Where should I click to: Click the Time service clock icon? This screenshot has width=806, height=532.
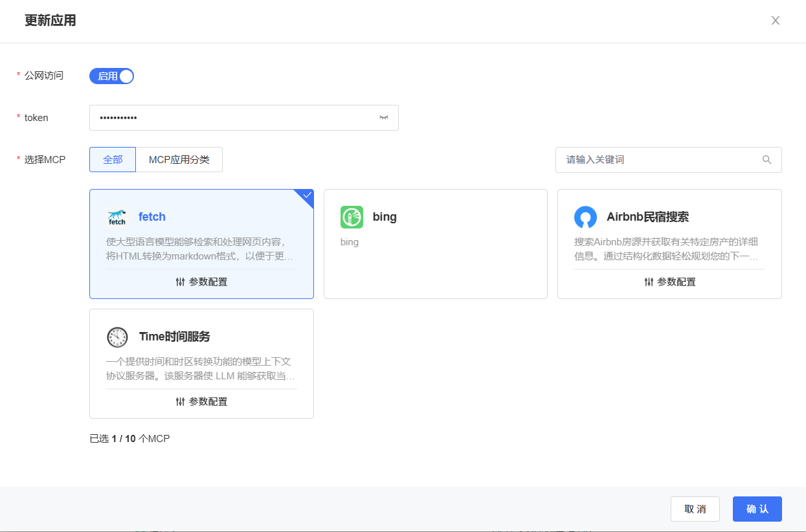(x=117, y=337)
